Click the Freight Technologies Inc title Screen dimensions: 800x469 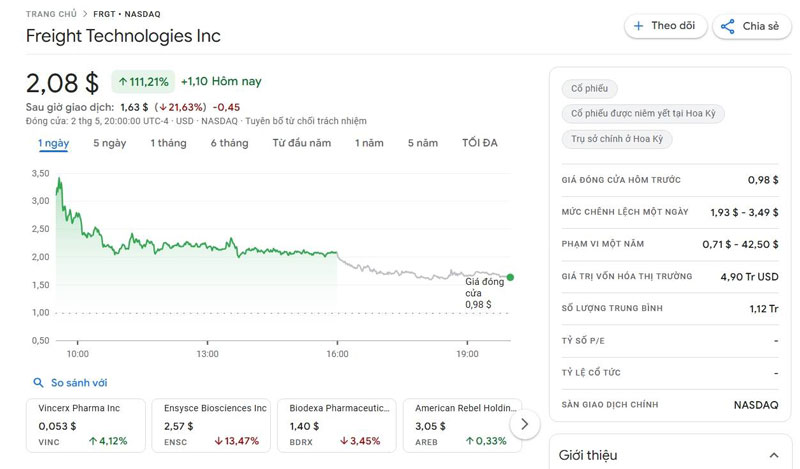coord(123,36)
